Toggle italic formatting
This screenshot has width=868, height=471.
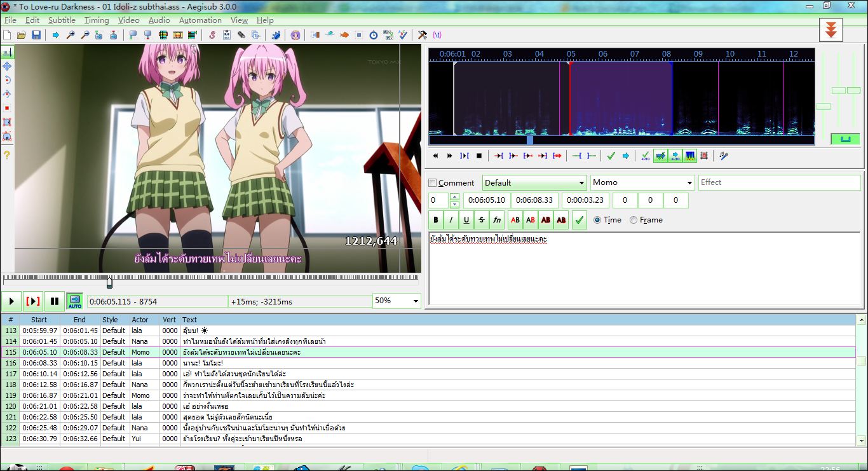click(451, 220)
